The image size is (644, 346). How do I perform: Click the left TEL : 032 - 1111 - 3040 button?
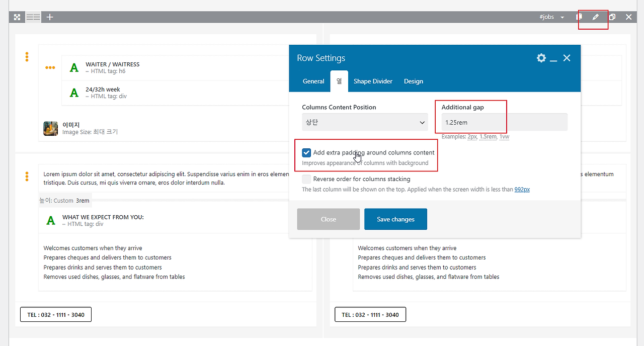pyautogui.click(x=56, y=315)
